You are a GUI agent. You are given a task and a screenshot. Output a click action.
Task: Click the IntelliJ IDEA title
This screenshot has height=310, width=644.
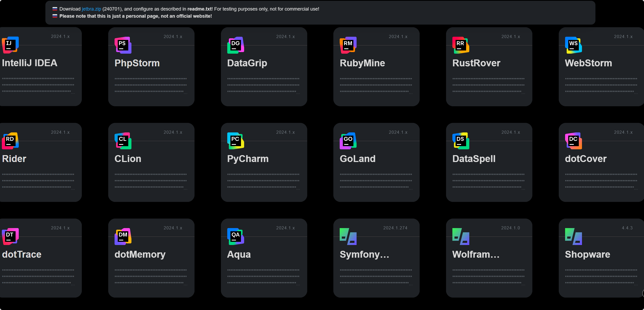(30, 63)
